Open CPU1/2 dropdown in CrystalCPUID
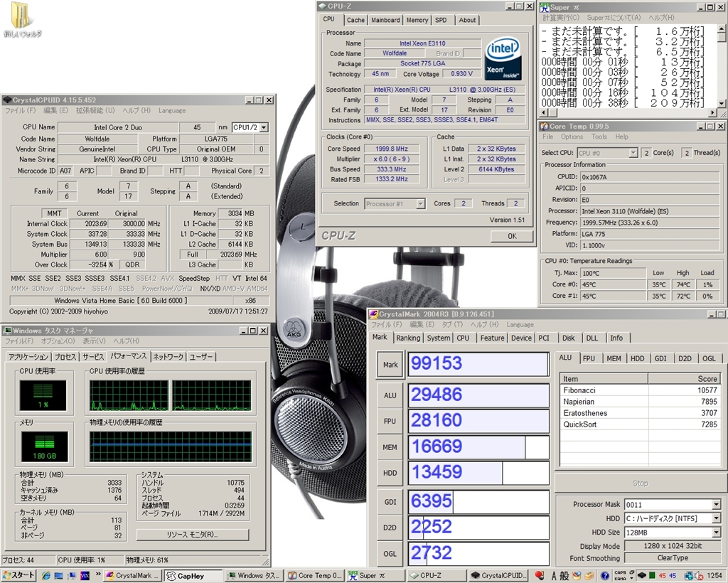728x583 pixels. click(x=264, y=127)
